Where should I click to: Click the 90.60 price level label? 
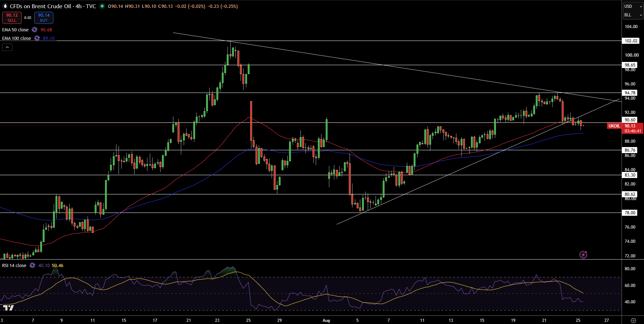630,120
